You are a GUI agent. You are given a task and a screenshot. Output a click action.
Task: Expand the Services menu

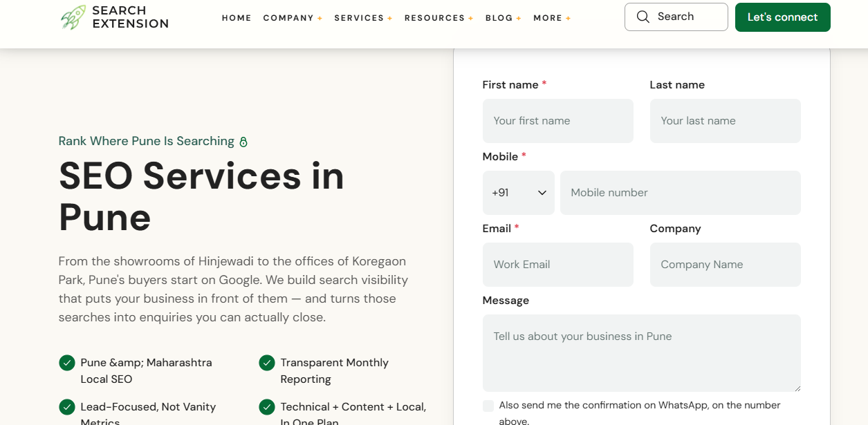[363, 18]
